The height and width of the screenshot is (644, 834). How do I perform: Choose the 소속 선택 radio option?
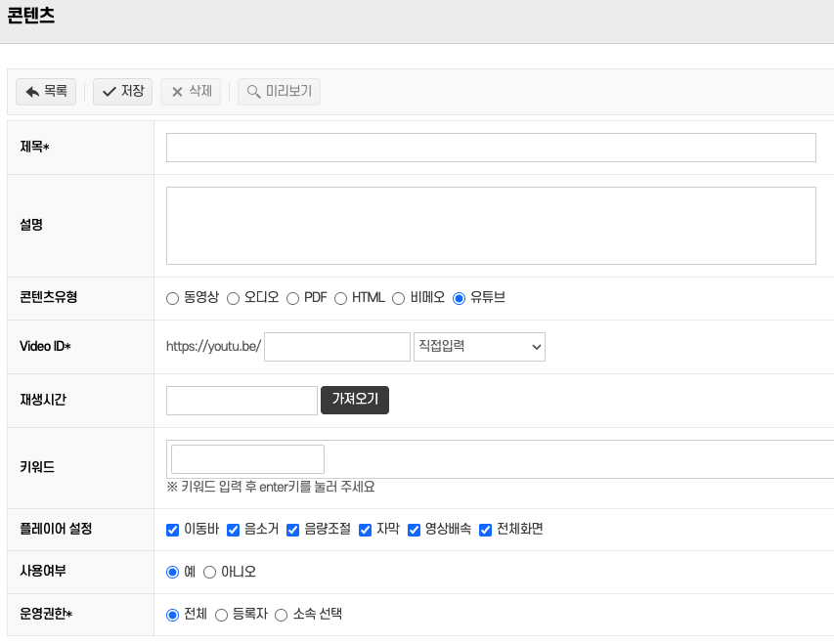click(x=282, y=615)
